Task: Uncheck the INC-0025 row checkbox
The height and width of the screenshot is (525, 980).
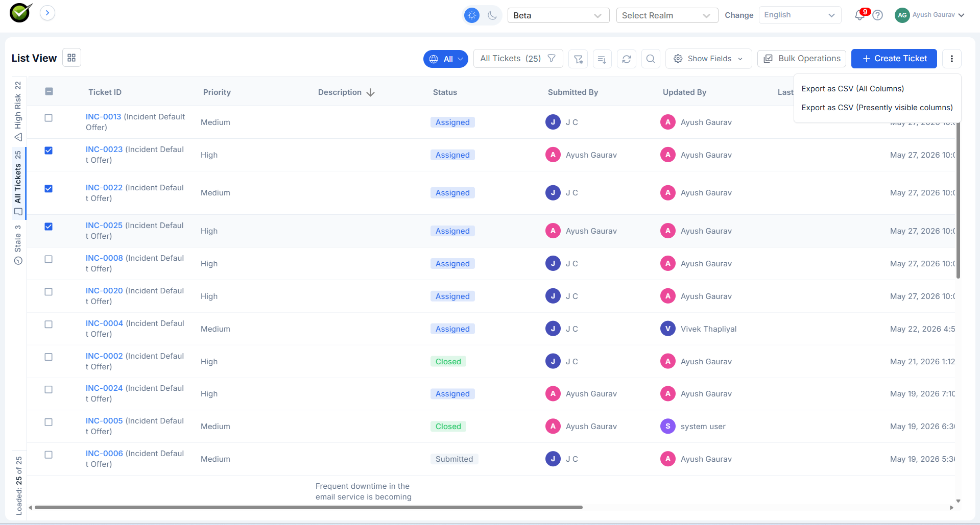Action: pos(49,227)
